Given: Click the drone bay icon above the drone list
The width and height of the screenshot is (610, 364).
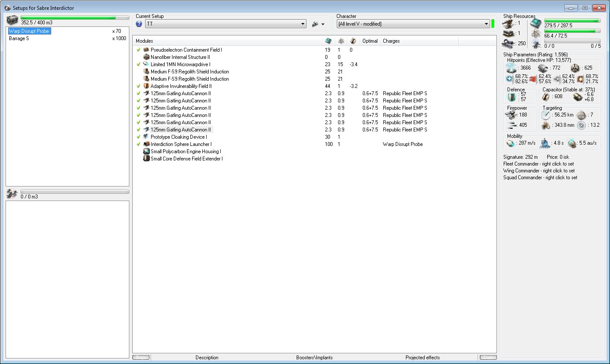Looking at the screenshot, I should 12,194.
